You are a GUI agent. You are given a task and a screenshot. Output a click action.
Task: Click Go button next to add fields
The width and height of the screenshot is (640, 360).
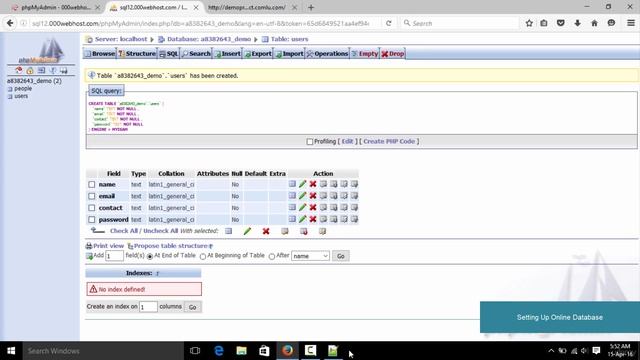(x=341, y=256)
